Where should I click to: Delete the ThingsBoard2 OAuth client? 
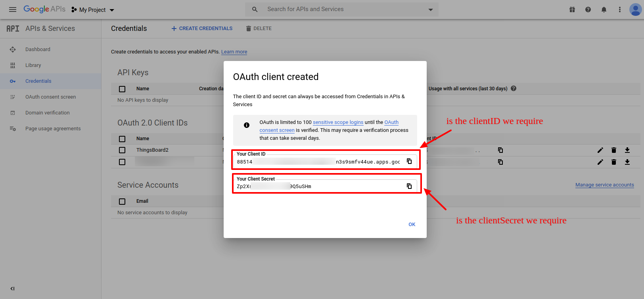[614, 150]
